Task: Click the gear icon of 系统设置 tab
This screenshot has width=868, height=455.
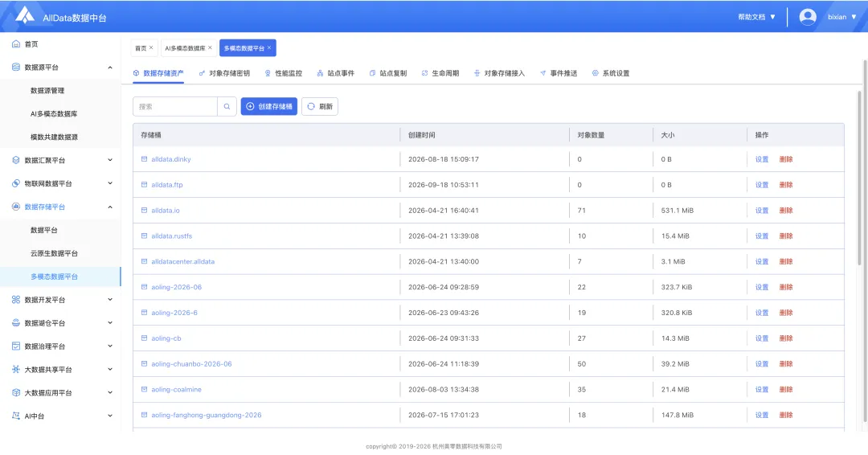Action: [595, 73]
